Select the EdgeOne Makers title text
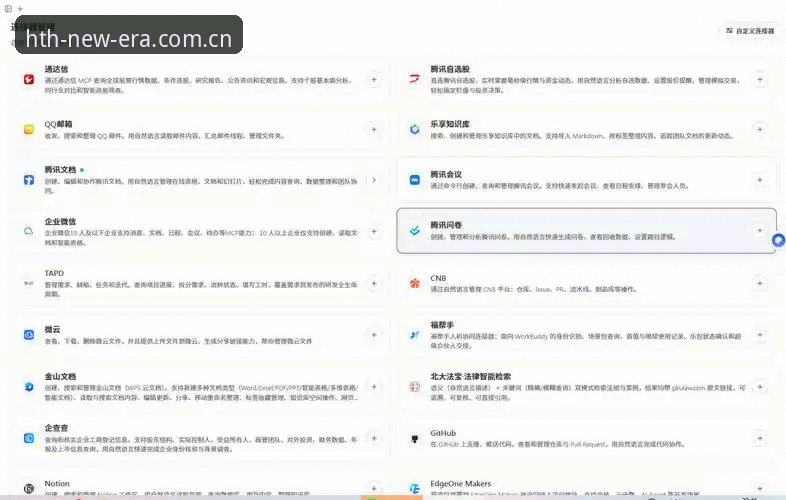 (x=460, y=483)
